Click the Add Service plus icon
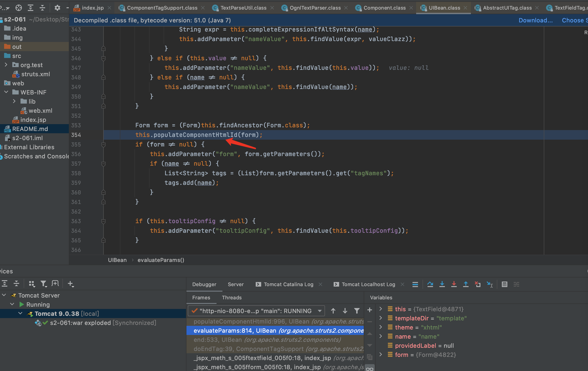This screenshot has height=371, width=588. click(x=71, y=284)
